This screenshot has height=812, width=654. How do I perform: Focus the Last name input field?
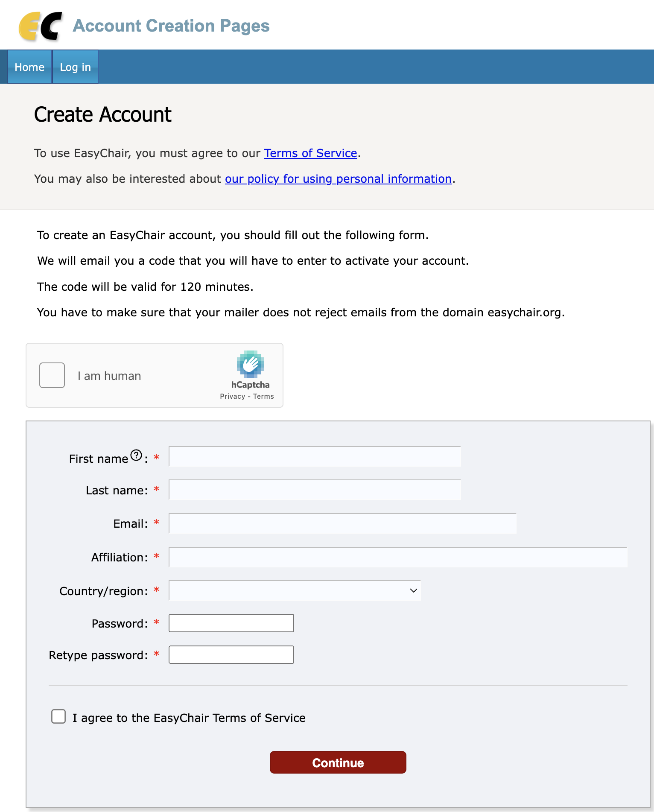tap(315, 490)
